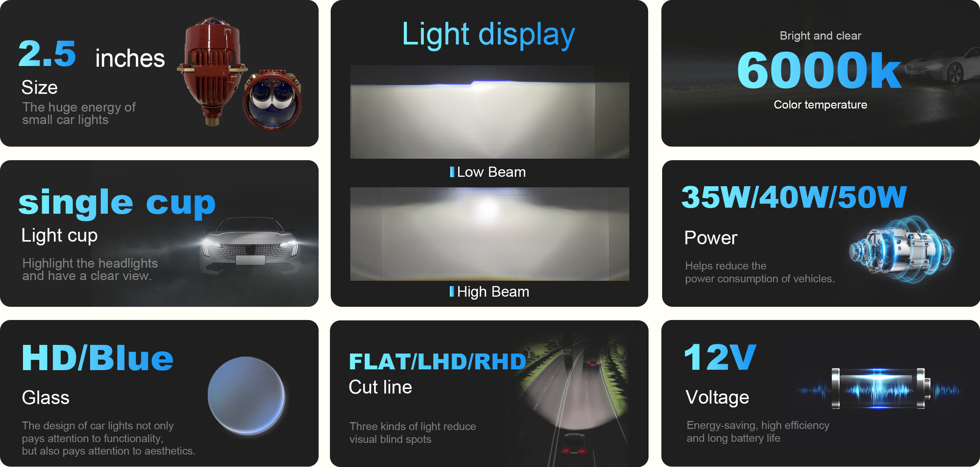Select the 35W/40W/50W power heading
This screenshot has width=980, height=467.
pos(794,197)
